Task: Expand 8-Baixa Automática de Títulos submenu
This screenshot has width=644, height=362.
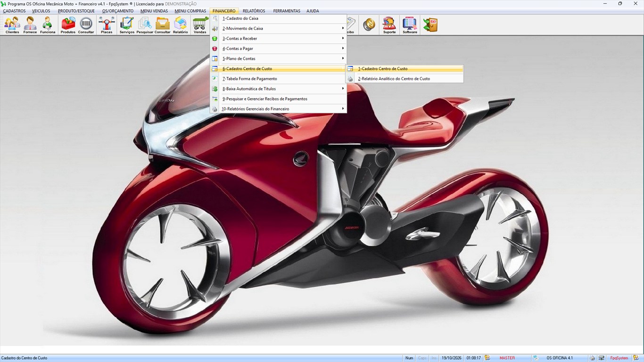Action: (x=278, y=89)
